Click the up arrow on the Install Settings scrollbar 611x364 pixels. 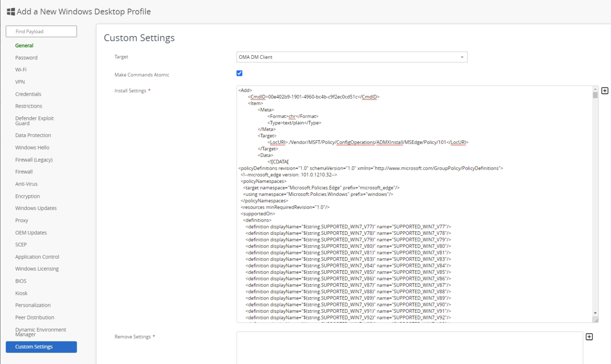[x=595, y=90]
